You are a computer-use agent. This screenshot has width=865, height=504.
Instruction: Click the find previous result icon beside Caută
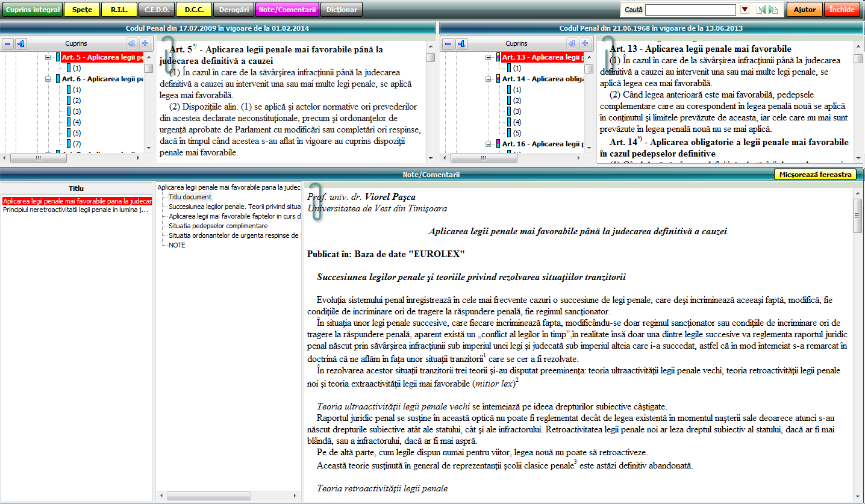click(x=761, y=10)
